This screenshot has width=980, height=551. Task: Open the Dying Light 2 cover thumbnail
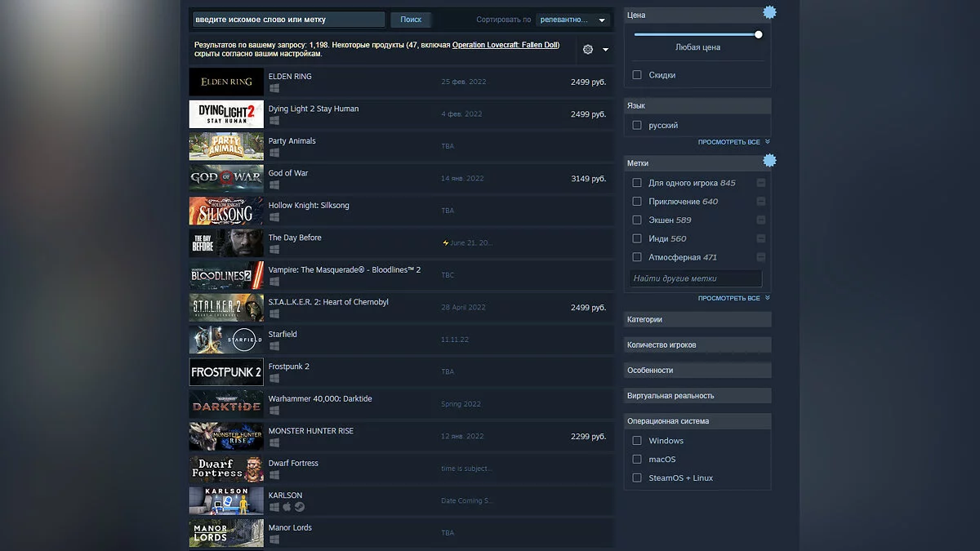pos(226,114)
